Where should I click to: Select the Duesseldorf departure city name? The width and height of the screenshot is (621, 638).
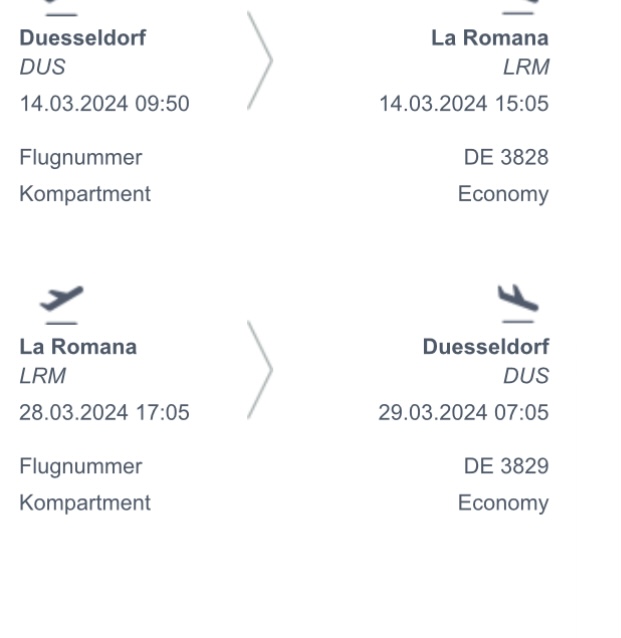pos(82,38)
